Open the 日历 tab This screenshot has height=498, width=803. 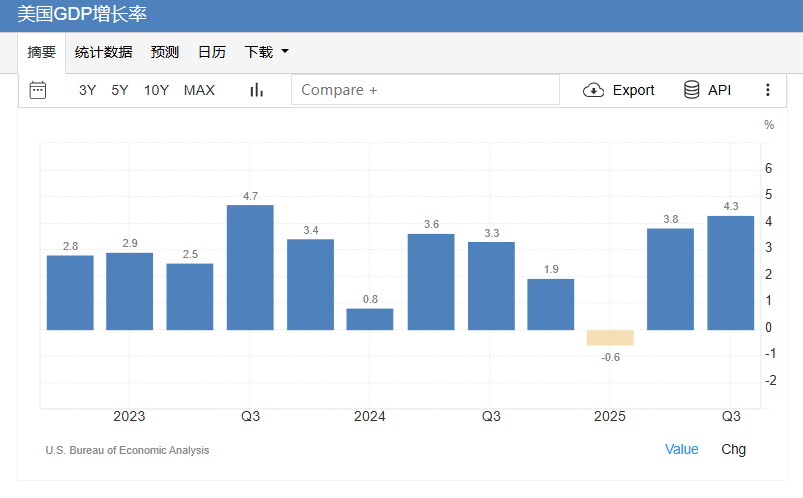[x=212, y=52]
